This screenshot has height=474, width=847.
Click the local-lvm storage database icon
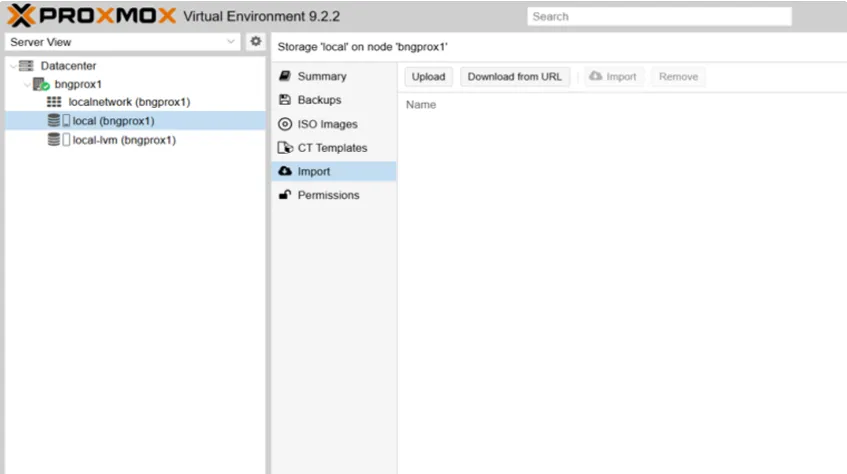point(53,140)
